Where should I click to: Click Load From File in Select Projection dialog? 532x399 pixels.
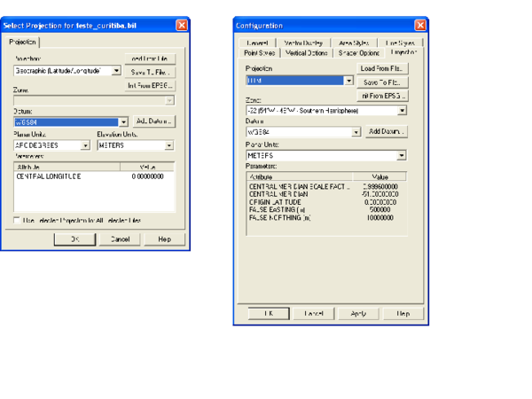(x=151, y=59)
